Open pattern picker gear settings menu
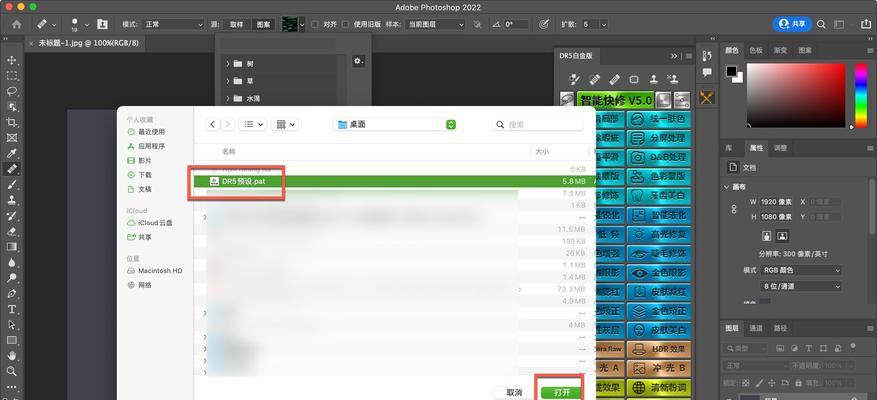877x400 pixels. click(359, 61)
